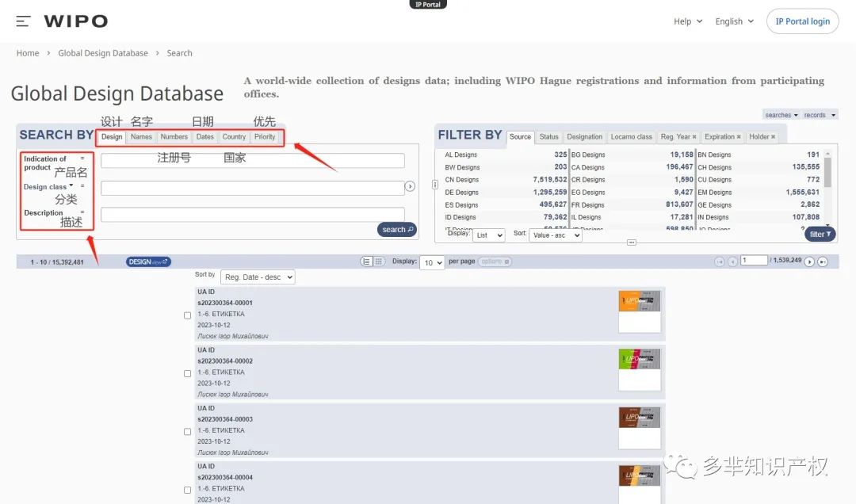
Task: Toggle the operator beside Design class
Action: (82, 186)
